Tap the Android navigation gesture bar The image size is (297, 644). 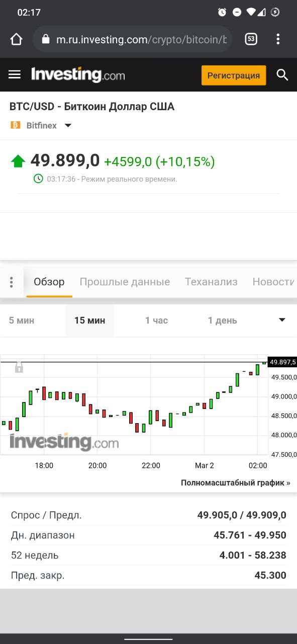click(x=148, y=639)
